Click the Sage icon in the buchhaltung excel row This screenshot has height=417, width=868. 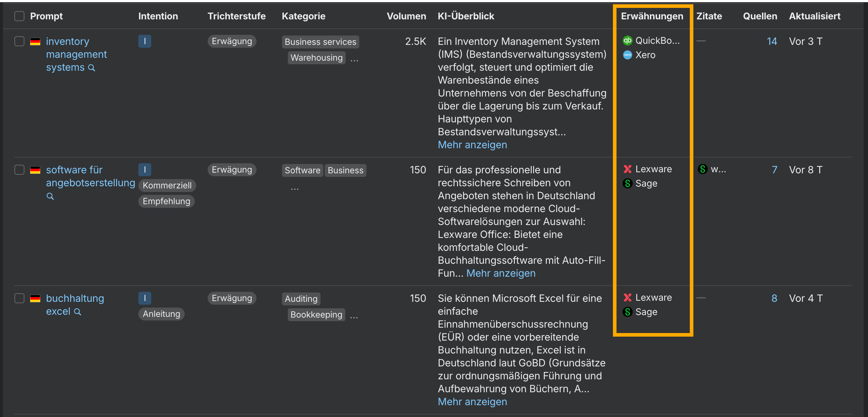627,312
